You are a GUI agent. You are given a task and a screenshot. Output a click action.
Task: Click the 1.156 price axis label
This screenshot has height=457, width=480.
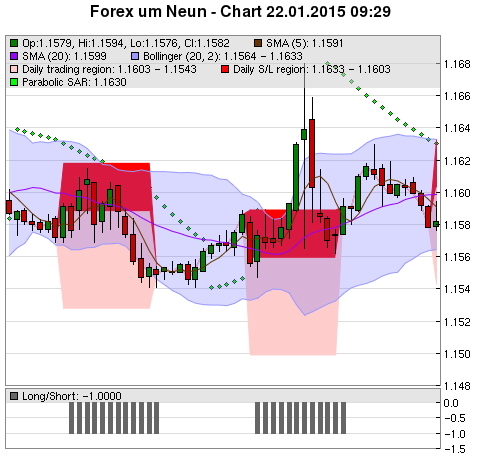tap(457, 257)
